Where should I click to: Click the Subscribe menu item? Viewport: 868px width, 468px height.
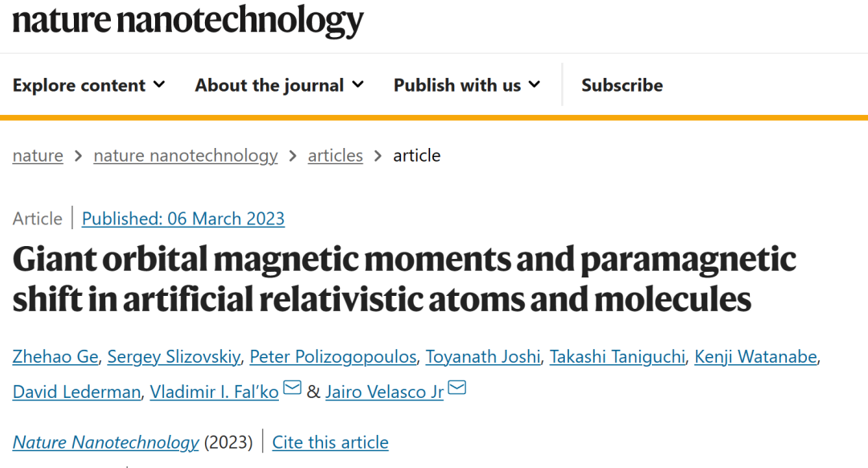tap(621, 85)
